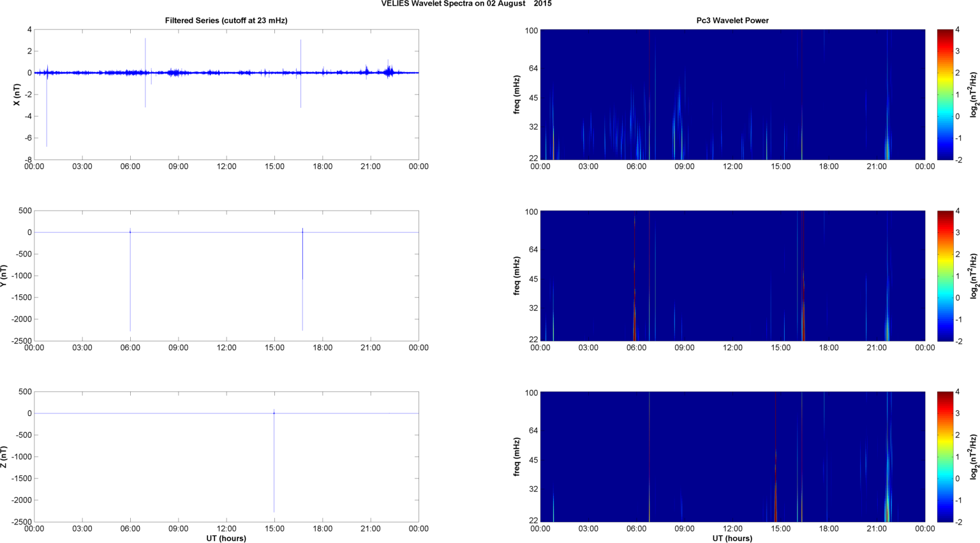Click the '-1000' tick on the Z series axis
Viewport: 980px width, 543px height.
[x=21, y=457]
